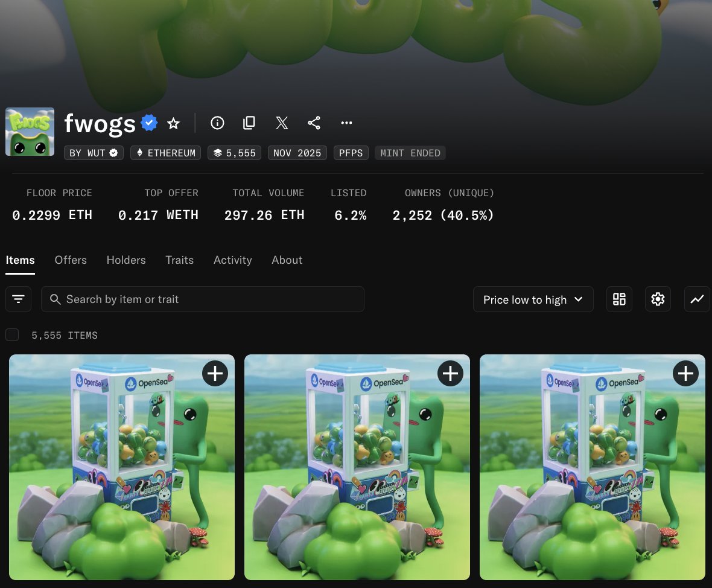Image resolution: width=712 pixels, height=588 pixels.
Task: Click the owners value 2,252 (40.5%)
Action: click(x=443, y=215)
